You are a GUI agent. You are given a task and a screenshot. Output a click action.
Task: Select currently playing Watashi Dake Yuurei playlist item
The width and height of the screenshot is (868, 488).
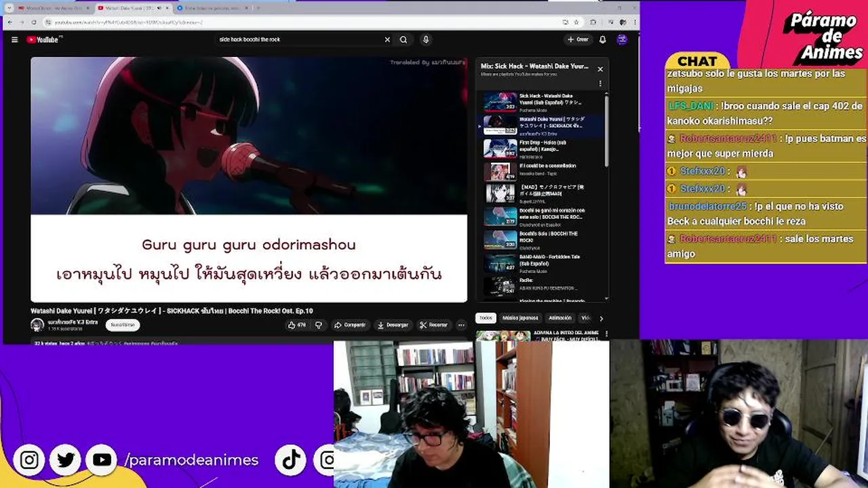542,125
